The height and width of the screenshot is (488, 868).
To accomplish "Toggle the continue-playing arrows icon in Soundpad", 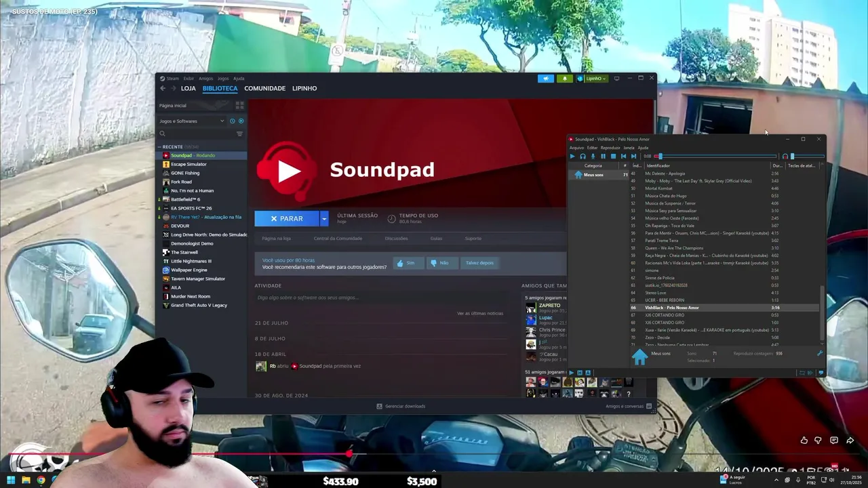I will pos(811,372).
